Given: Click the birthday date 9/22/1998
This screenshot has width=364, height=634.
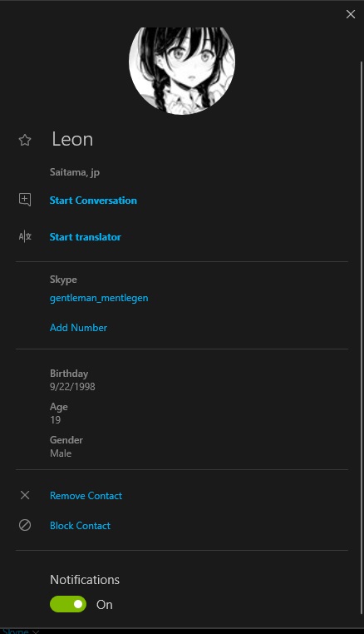Looking at the screenshot, I should click(72, 387).
